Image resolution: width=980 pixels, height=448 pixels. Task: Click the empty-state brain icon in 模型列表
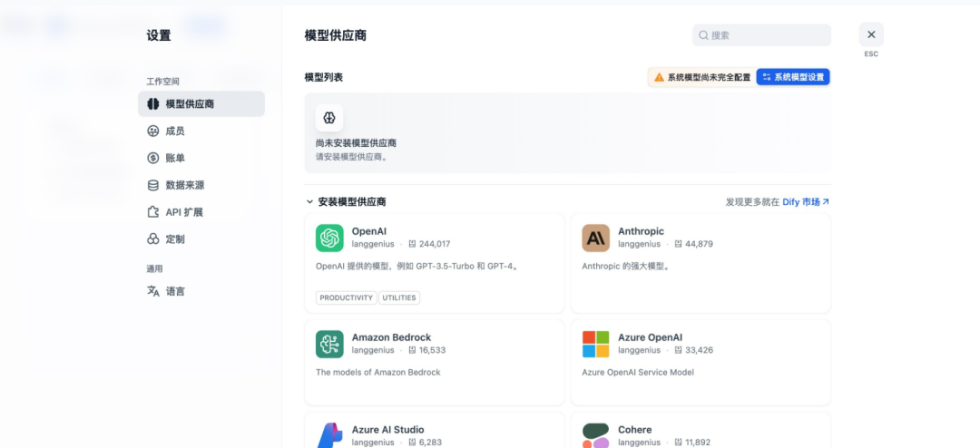(x=329, y=118)
